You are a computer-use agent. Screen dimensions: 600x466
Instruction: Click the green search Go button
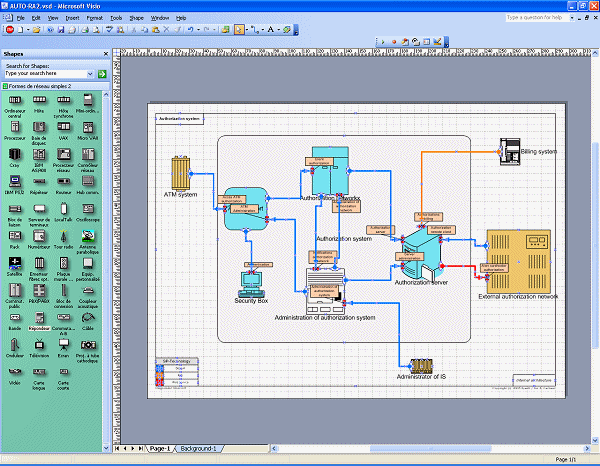(102, 74)
